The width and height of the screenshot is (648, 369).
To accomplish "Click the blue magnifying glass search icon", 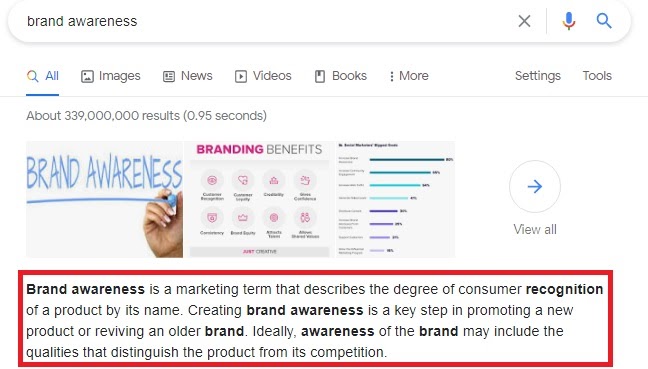I will [x=604, y=20].
